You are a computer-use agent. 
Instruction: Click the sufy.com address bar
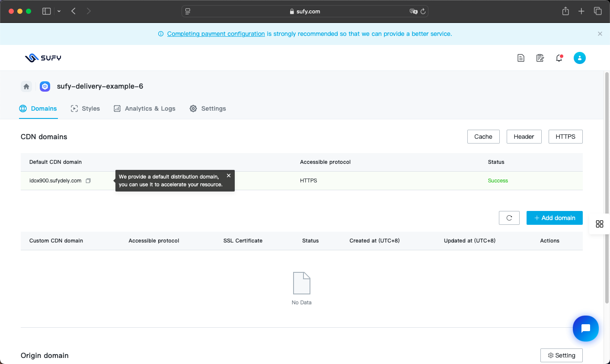click(305, 12)
